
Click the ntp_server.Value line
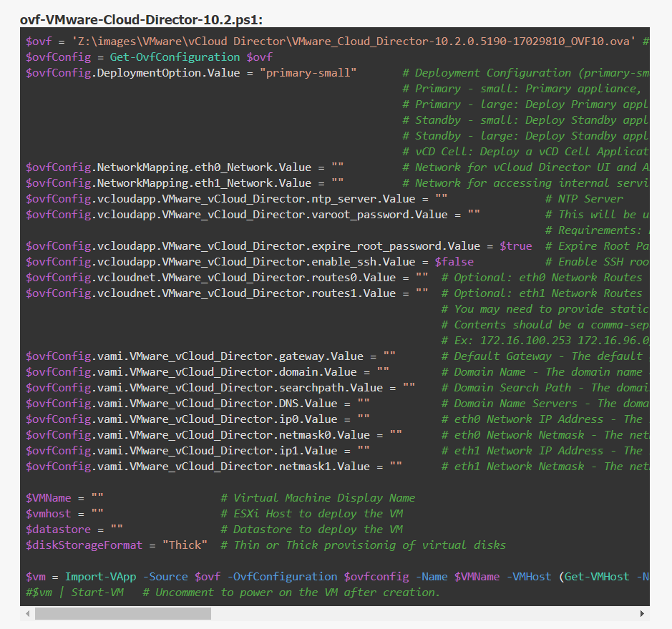237,199
